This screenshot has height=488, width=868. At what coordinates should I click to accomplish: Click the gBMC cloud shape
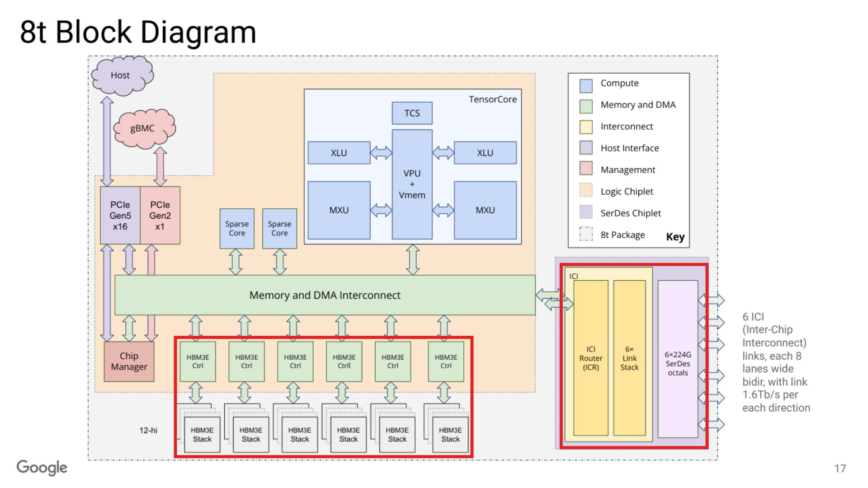pyautogui.click(x=145, y=129)
